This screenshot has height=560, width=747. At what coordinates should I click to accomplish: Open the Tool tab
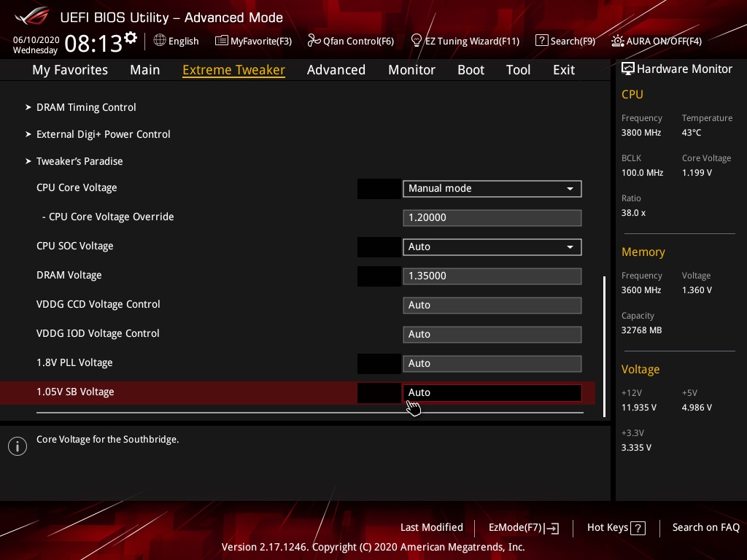tap(518, 70)
